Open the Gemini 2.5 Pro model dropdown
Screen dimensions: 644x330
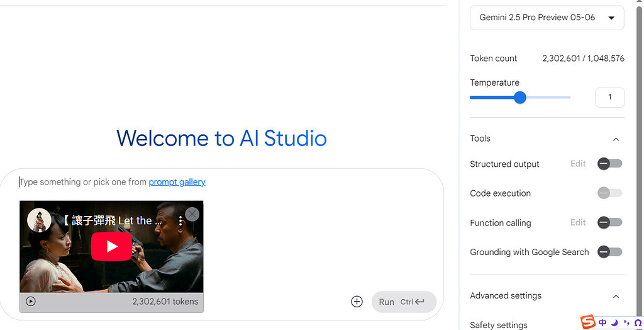pyautogui.click(x=547, y=18)
